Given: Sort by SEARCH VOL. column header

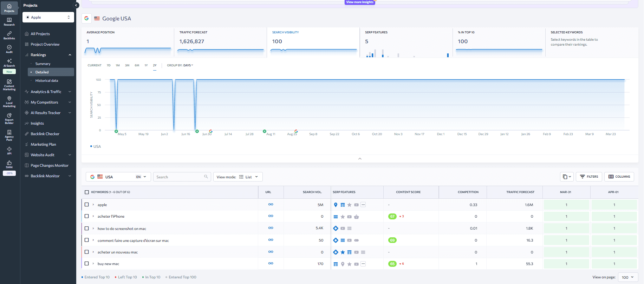Looking at the screenshot, I should [x=312, y=192].
